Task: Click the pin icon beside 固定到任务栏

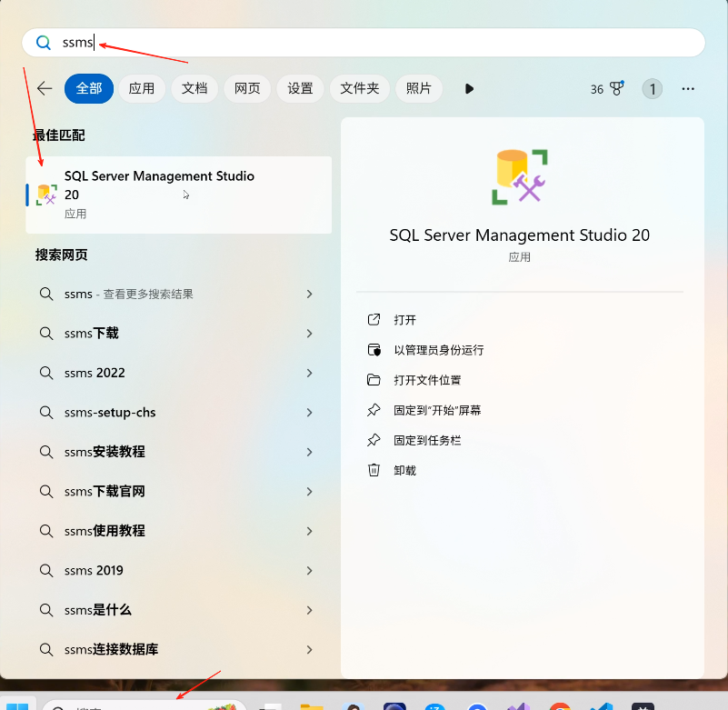Action: point(374,440)
